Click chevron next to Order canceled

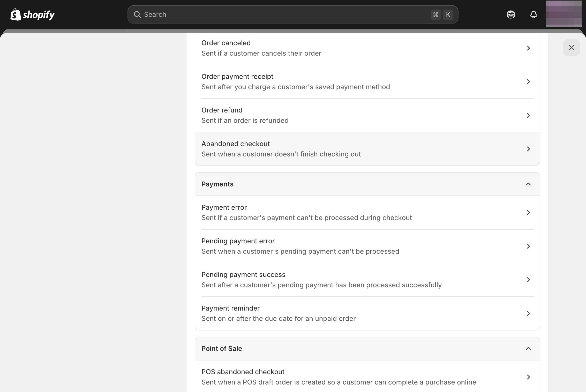pos(528,48)
